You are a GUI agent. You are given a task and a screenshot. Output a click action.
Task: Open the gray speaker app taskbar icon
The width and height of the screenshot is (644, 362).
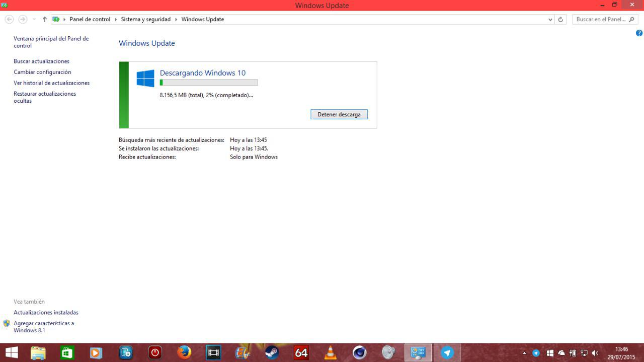(x=388, y=352)
